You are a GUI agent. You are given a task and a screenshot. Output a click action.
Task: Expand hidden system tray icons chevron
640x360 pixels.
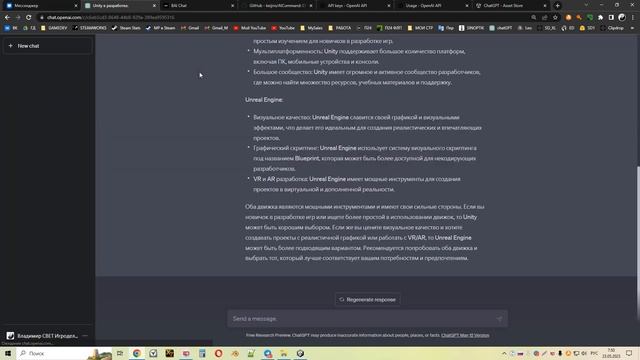pyautogui.click(x=504, y=353)
